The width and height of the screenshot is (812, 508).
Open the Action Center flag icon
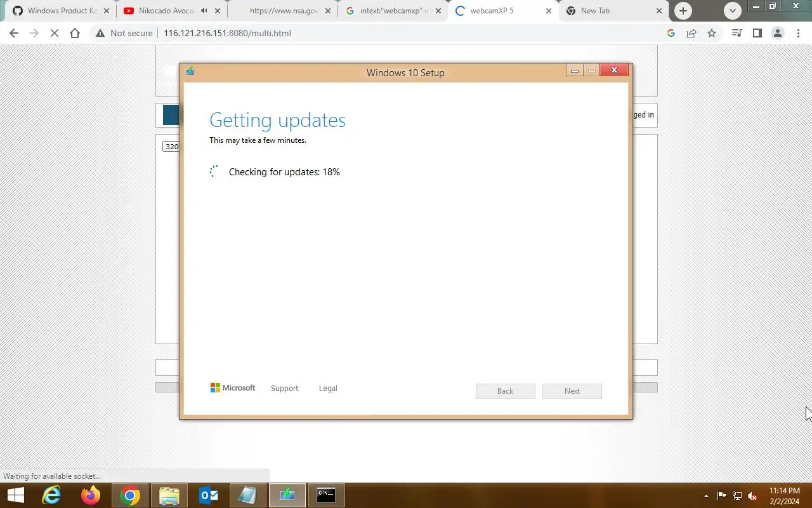click(722, 496)
